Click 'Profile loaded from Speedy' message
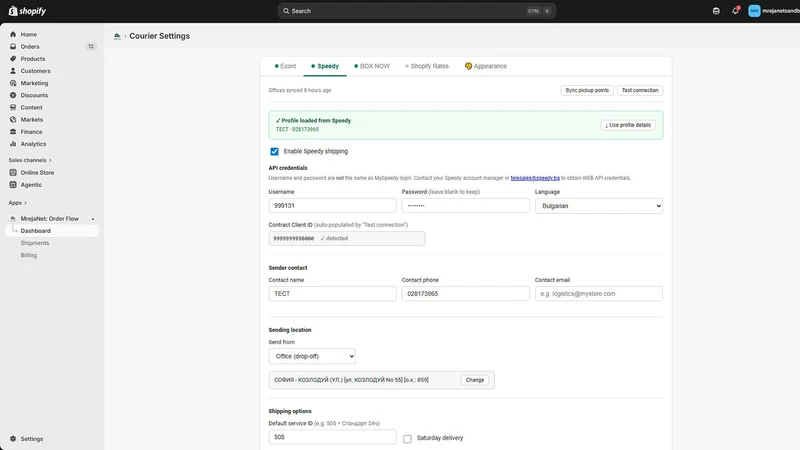Image resolution: width=800 pixels, height=450 pixels. [313, 121]
